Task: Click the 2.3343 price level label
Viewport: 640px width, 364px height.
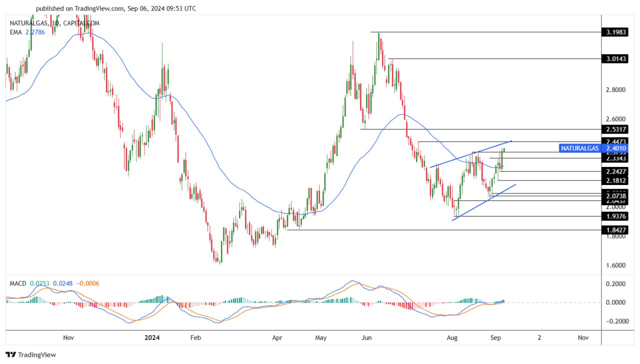Action: (x=615, y=158)
